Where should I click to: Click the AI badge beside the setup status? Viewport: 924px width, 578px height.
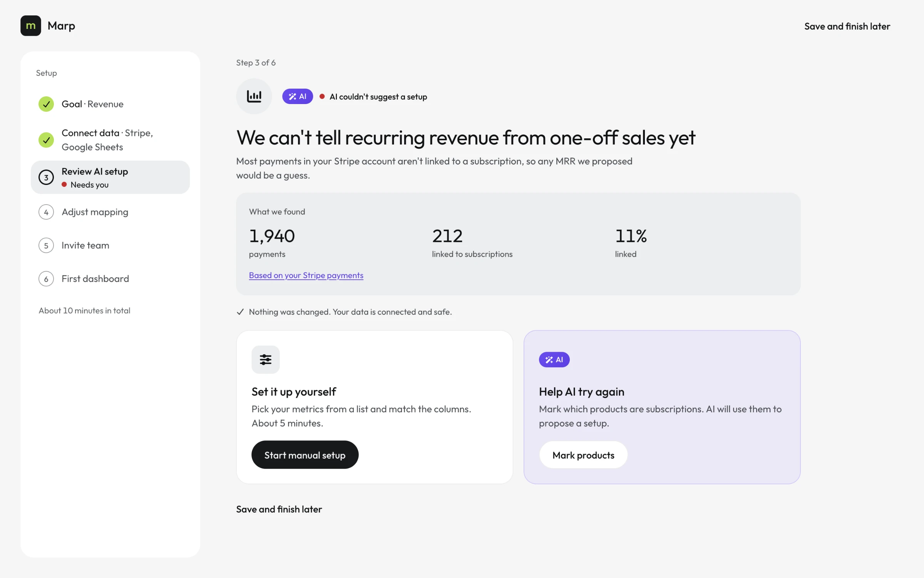pos(298,96)
